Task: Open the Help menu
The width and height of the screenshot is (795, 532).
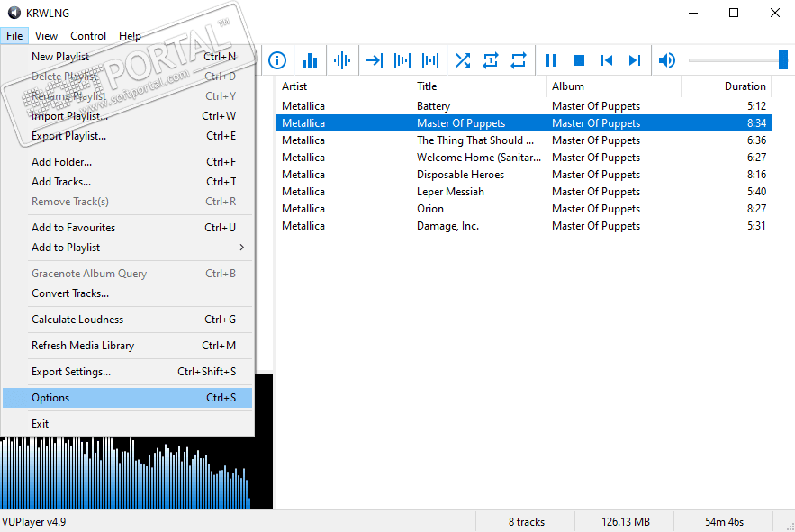Action: tap(130, 36)
